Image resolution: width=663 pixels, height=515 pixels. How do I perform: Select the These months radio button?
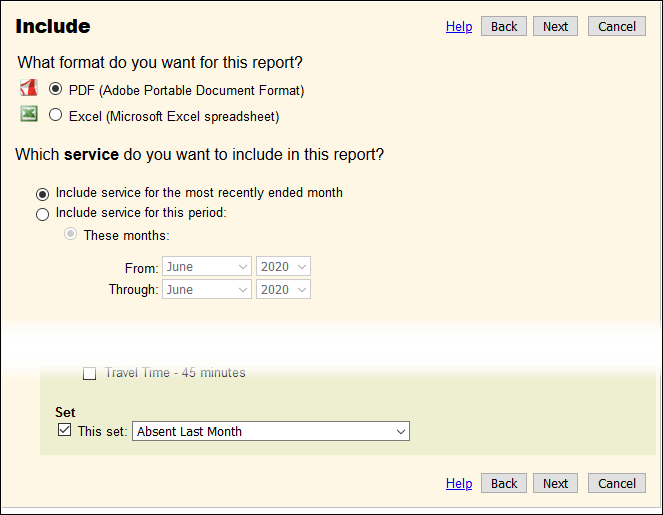(70, 234)
